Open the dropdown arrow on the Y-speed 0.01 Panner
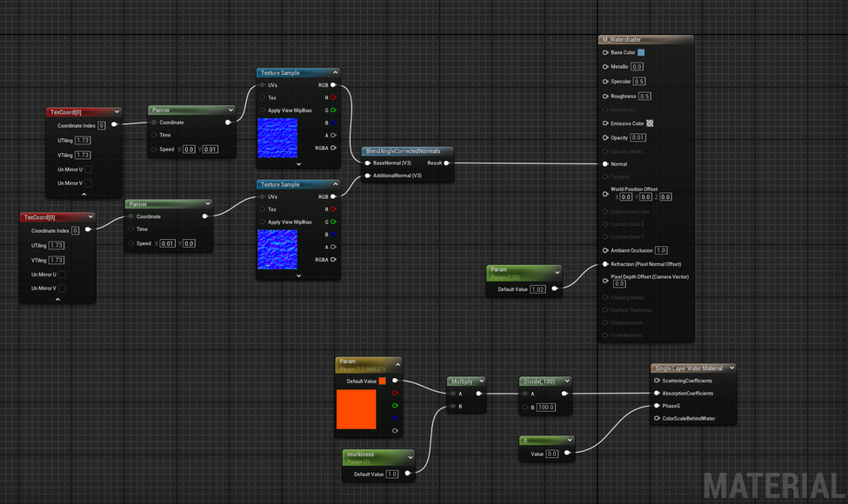Viewport: 848px width, 504px height. tap(231, 109)
